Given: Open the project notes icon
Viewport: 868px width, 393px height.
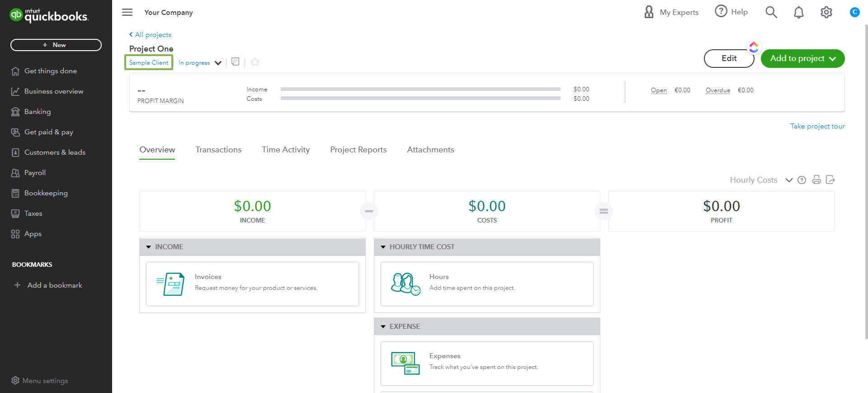Looking at the screenshot, I should coord(235,62).
